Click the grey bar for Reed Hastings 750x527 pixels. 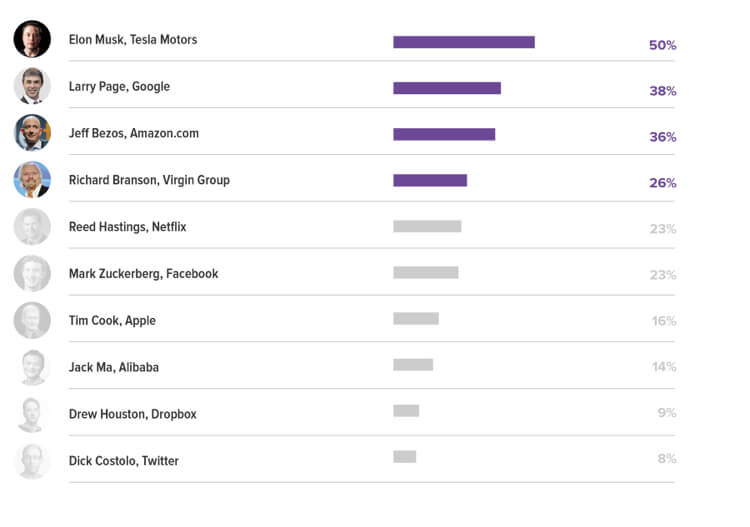point(427,226)
